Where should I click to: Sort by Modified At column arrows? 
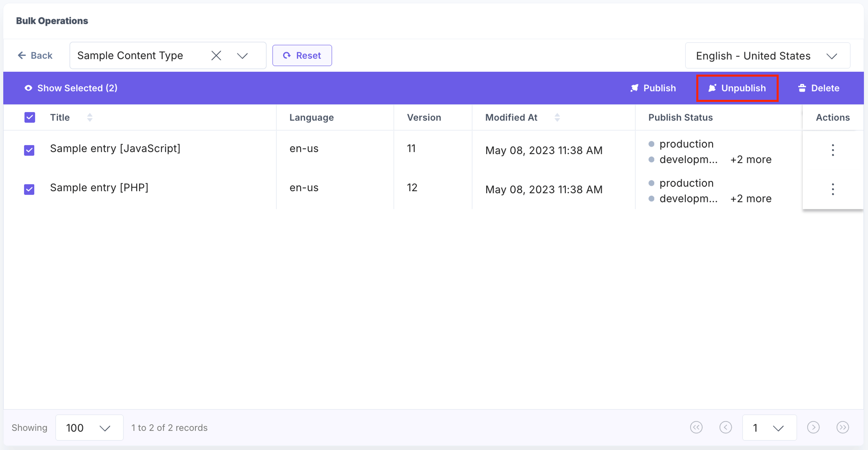click(557, 117)
